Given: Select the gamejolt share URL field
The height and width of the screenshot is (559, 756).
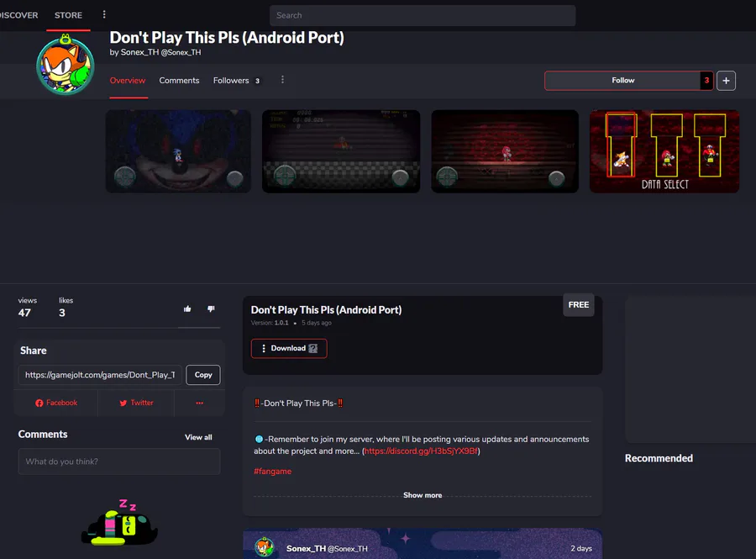Looking at the screenshot, I should 100,375.
